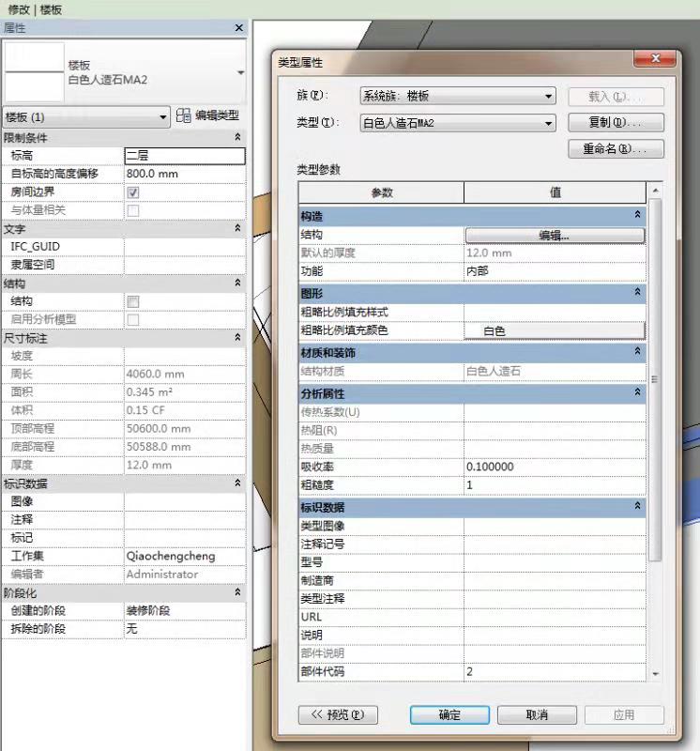700x751 pixels.
Task: Toggle the 启用分析模型 checkbox
Action: coord(133,320)
